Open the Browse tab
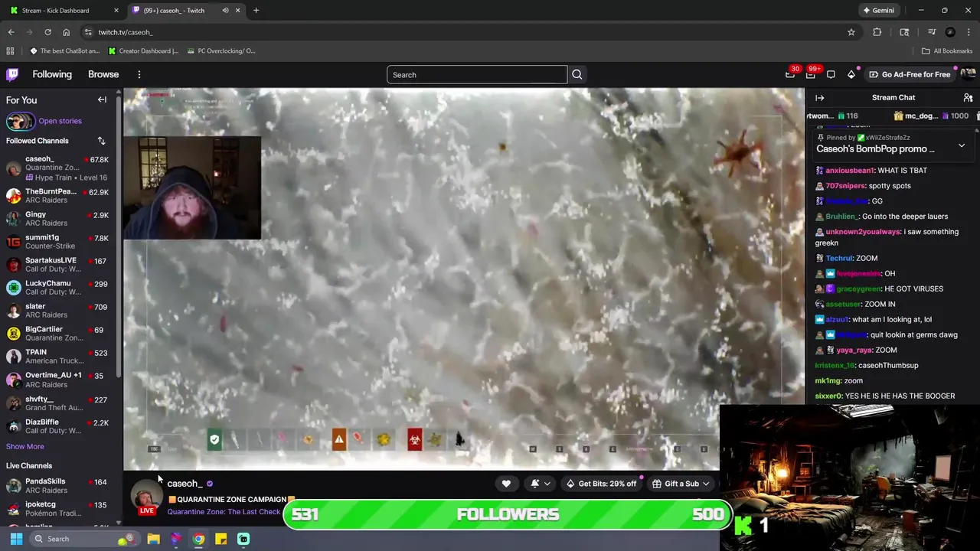 pyautogui.click(x=103, y=74)
